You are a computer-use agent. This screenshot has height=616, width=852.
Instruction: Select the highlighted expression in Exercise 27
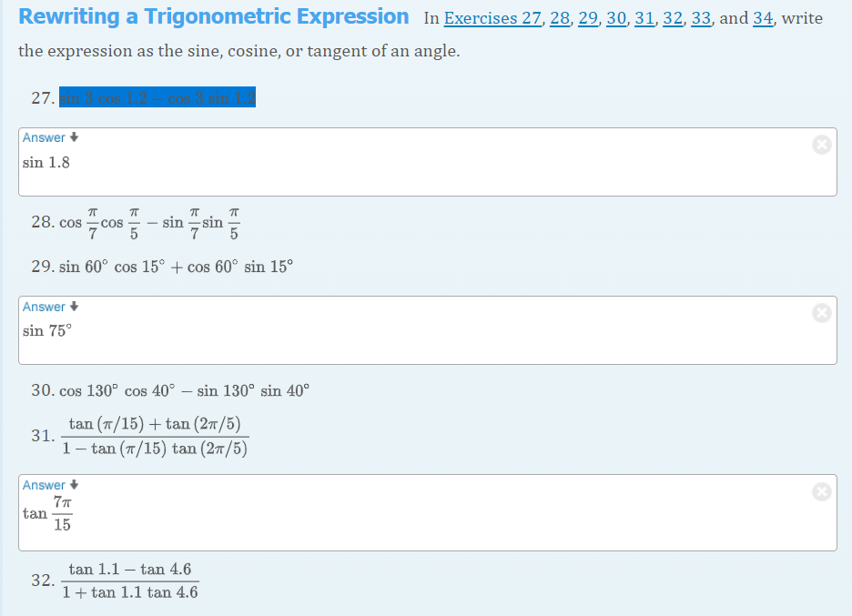(x=157, y=96)
